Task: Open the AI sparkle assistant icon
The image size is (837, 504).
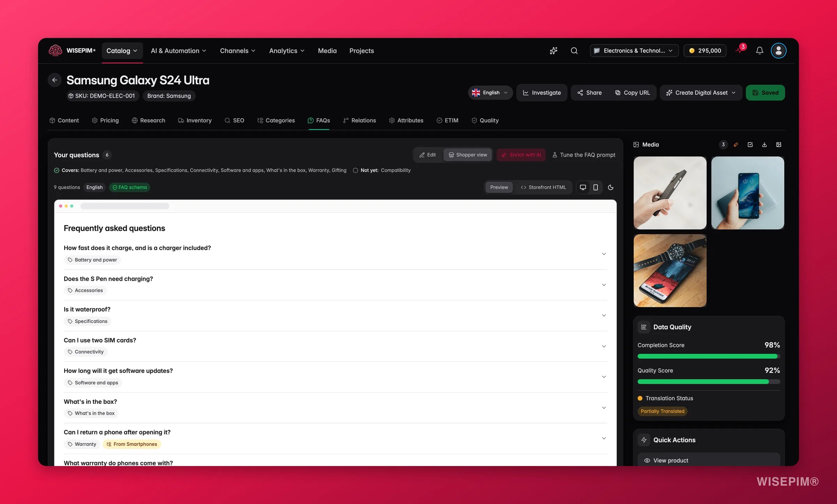Action: pyautogui.click(x=553, y=51)
